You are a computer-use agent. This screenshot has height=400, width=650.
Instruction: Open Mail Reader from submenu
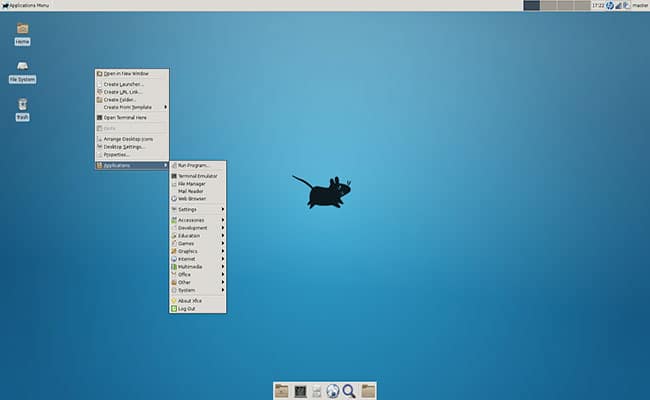(198, 192)
